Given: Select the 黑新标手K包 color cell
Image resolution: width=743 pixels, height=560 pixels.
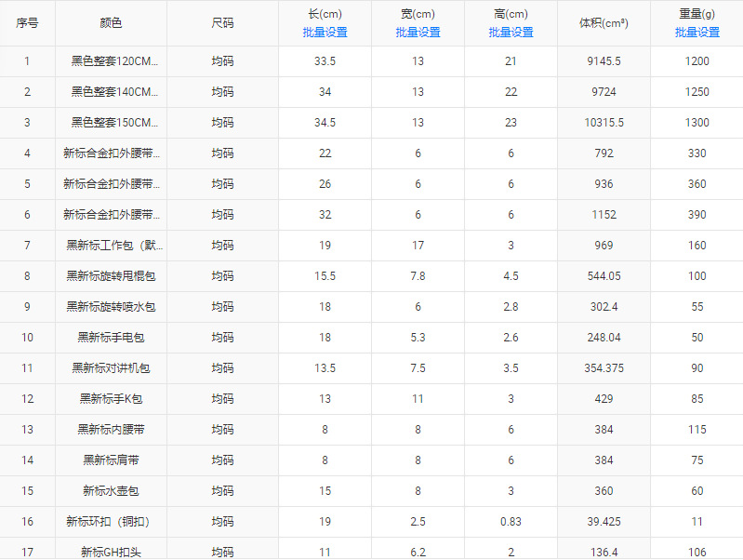Looking at the screenshot, I should pyautogui.click(x=111, y=399).
